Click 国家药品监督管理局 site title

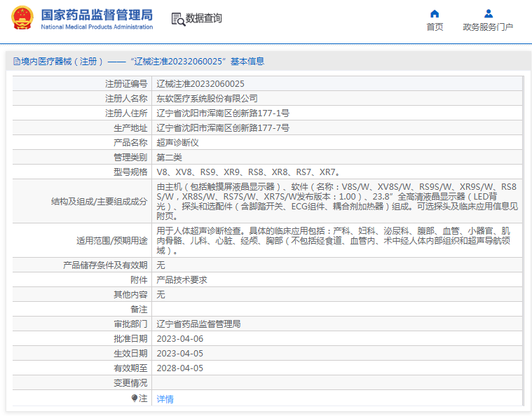[97, 15]
